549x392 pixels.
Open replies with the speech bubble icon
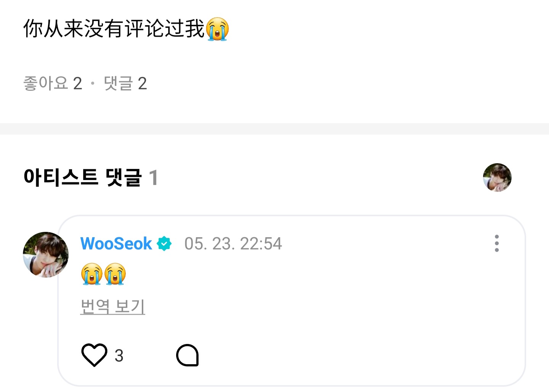coord(188,355)
